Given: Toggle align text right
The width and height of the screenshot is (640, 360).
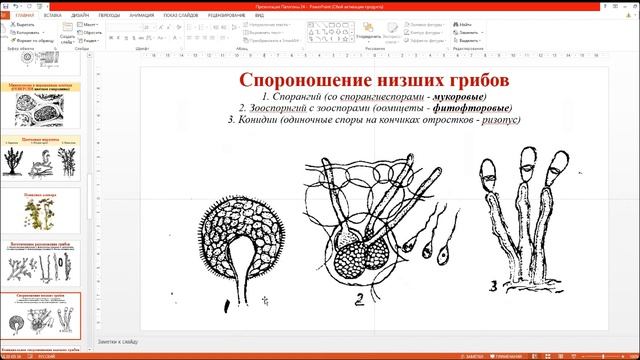Looking at the screenshot, I should point(204,38).
